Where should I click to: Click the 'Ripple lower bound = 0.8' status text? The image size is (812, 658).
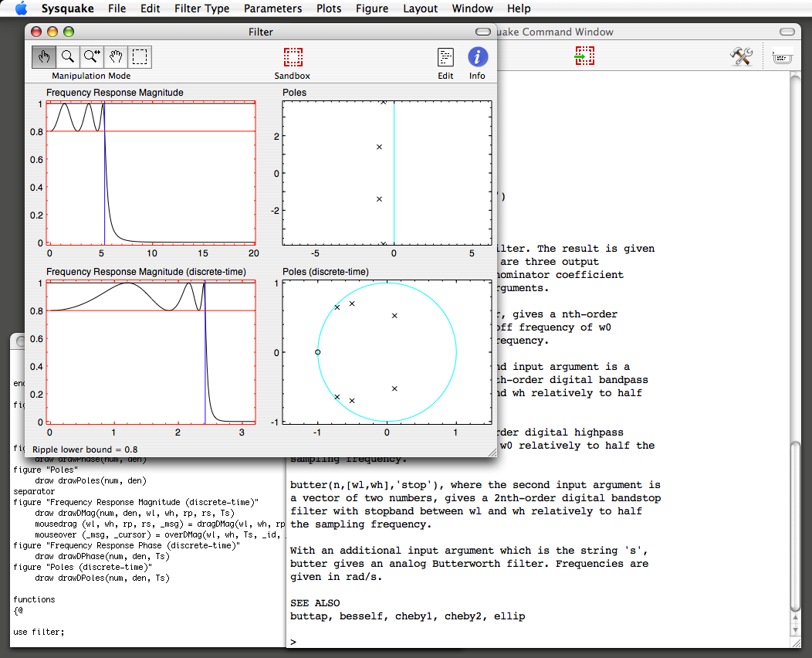pyautogui.click(x=85, y=449)
